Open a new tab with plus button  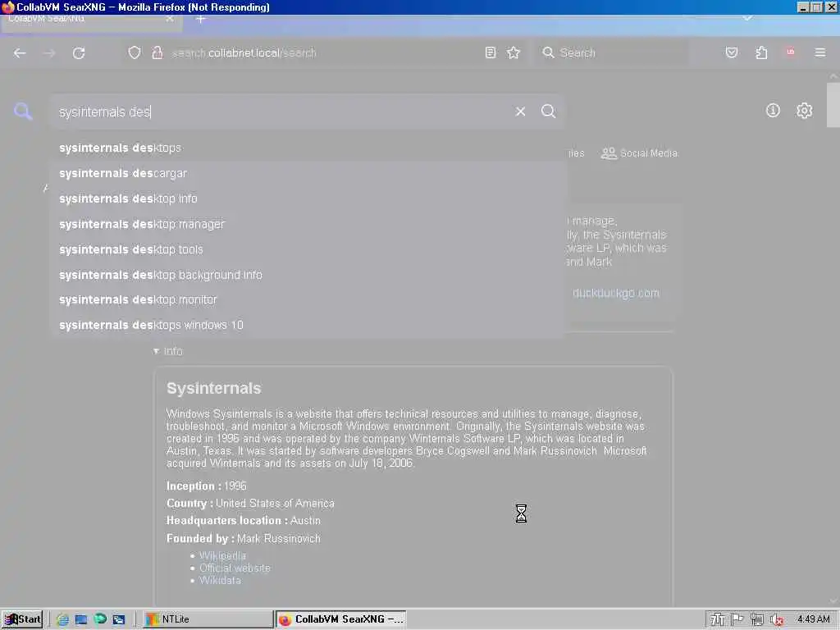pos(200,20)
